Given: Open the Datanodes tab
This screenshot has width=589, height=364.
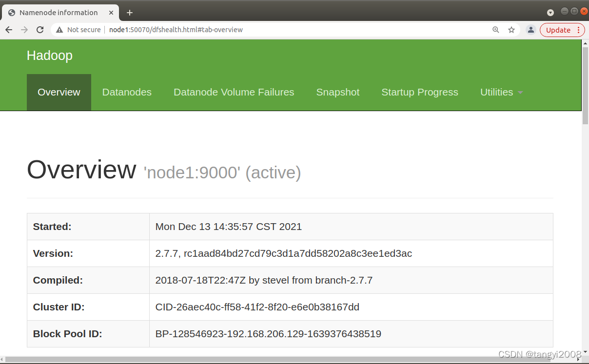Looking at the screenshot, I should pyautogui.click(x=127, y=92).
